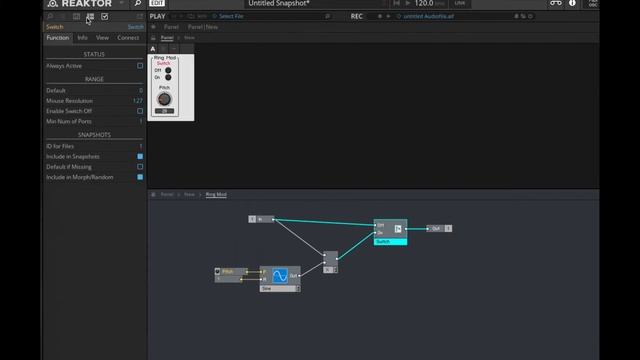The width and height of the screenshot is (640, 360).
Task: Switch to the Function tab
Action: (x=58, y=38)
